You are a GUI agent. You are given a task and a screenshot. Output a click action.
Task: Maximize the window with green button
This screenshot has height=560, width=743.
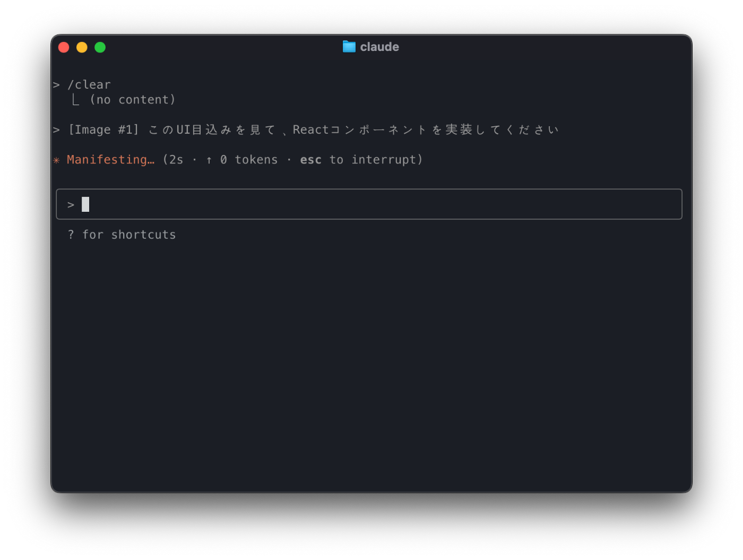click(100, 47)
